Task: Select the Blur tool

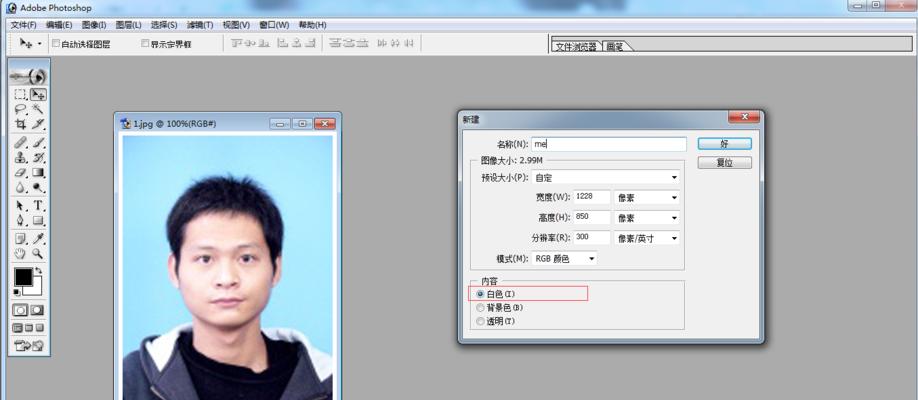Action: [x=21, y=187]
